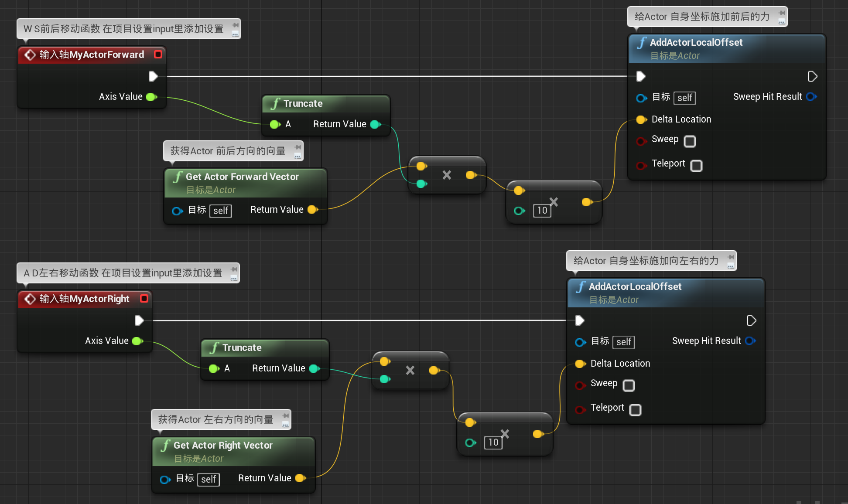Viewport: 848px width, 504px height.
Task: Click the top AddActorLocalOffset Sweep Hit Result pin
Action: (x=811, y=97)
